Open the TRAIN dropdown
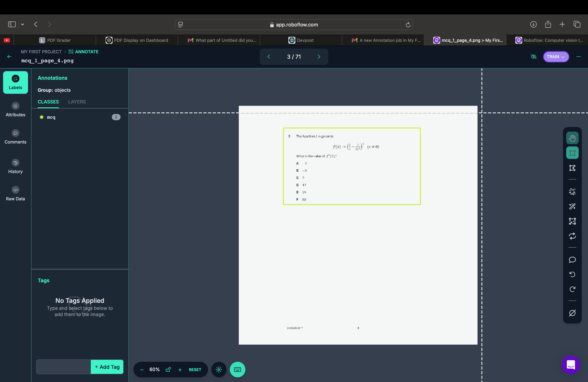This screenshot has height=382, width=588. pos(556,57)
